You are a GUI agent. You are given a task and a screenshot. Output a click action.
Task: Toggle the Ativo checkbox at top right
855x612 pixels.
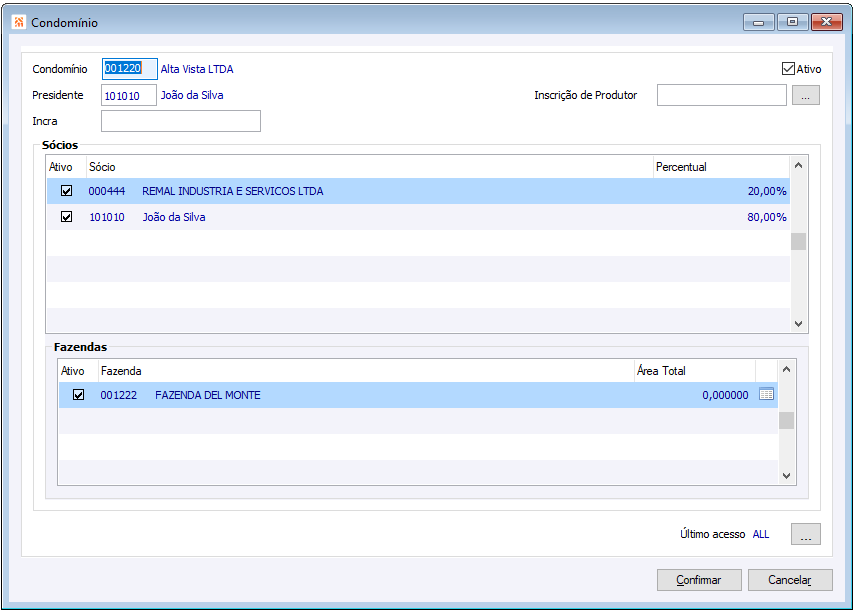[x=788, y=69]
